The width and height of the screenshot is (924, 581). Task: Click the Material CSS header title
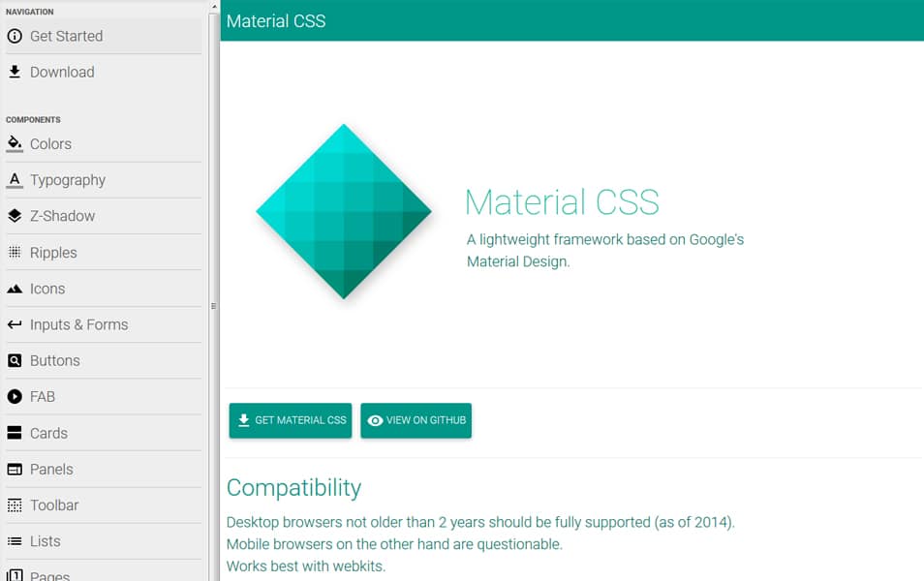click(x=276, y=21)
